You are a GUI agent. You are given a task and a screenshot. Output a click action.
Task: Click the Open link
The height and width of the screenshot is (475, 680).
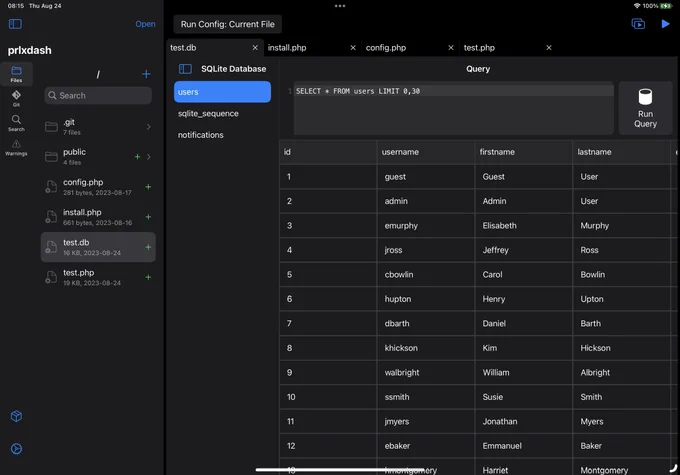(x=145, y=24)
